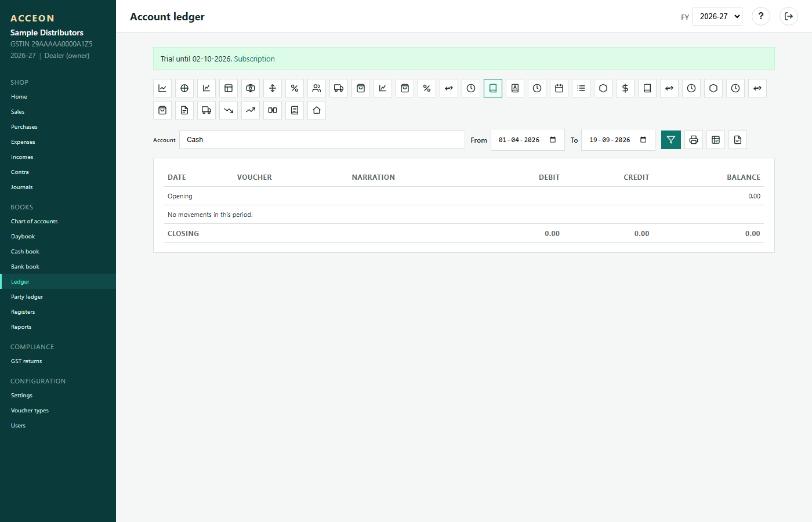Navigate to Cash book
This screenshot has height=522, width=812.
point(58,252)
